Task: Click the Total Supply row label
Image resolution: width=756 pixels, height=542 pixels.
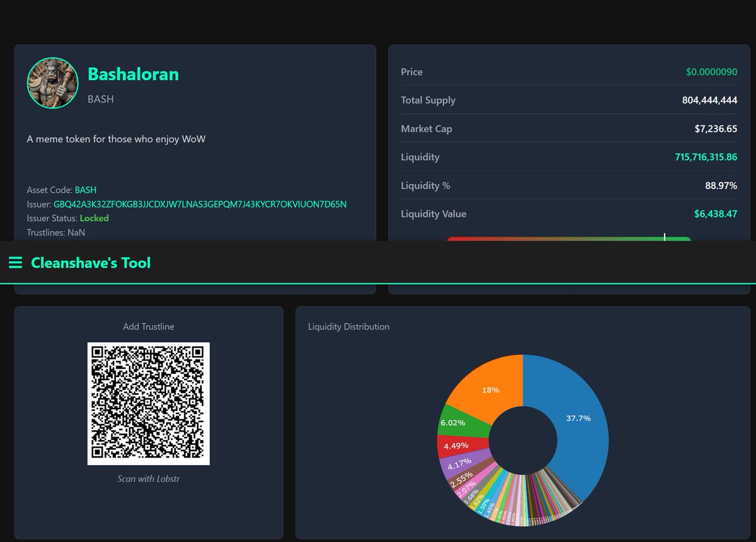Action: (x=428, y=100)
